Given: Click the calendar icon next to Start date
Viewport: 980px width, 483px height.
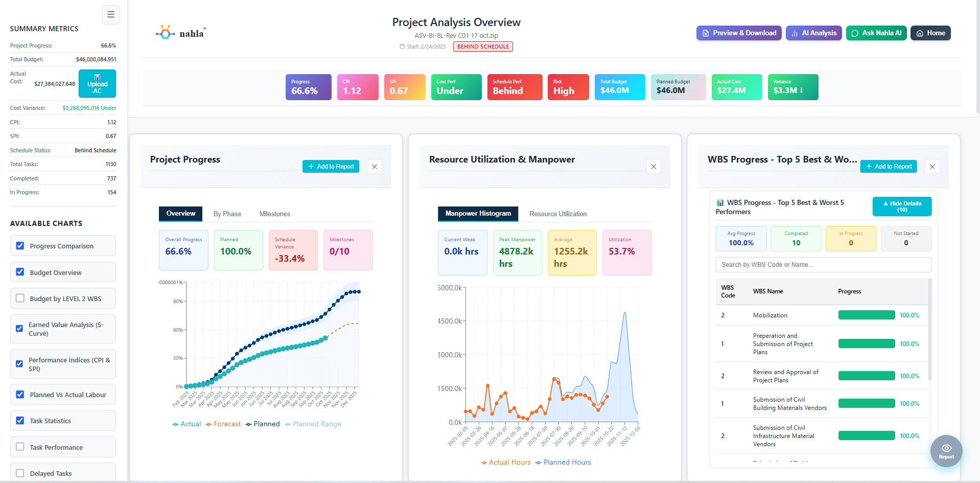Looking at the screenshot, I should tap(403, 46).
